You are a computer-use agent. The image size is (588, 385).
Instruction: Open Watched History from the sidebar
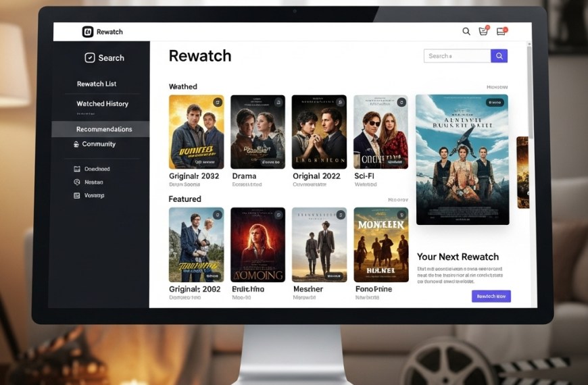(x=102, y=104)
